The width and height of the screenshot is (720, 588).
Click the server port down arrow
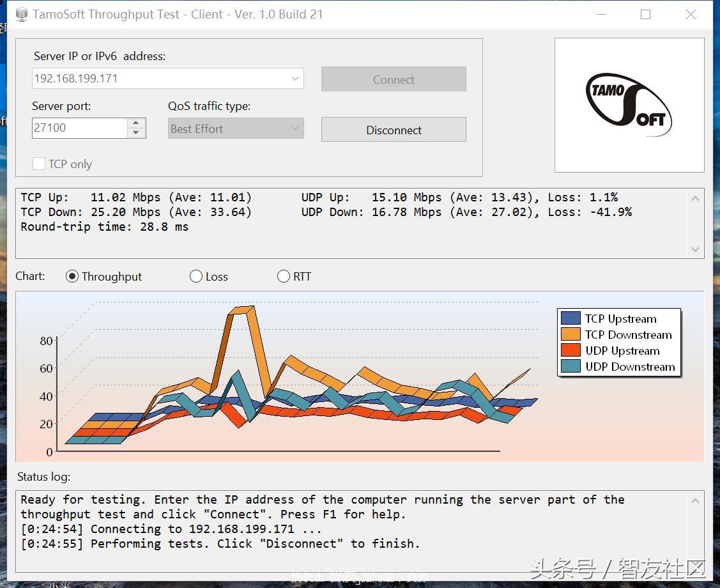pos(135,133)
